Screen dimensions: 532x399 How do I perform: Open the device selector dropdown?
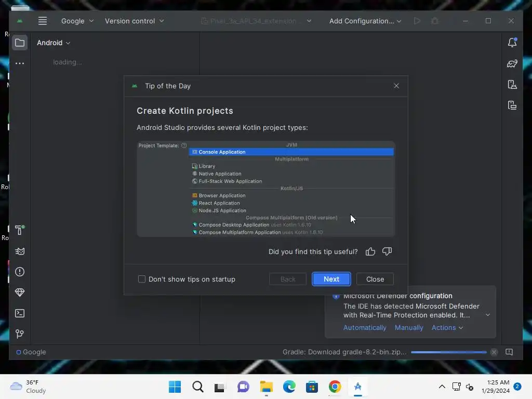pos(256,21)
